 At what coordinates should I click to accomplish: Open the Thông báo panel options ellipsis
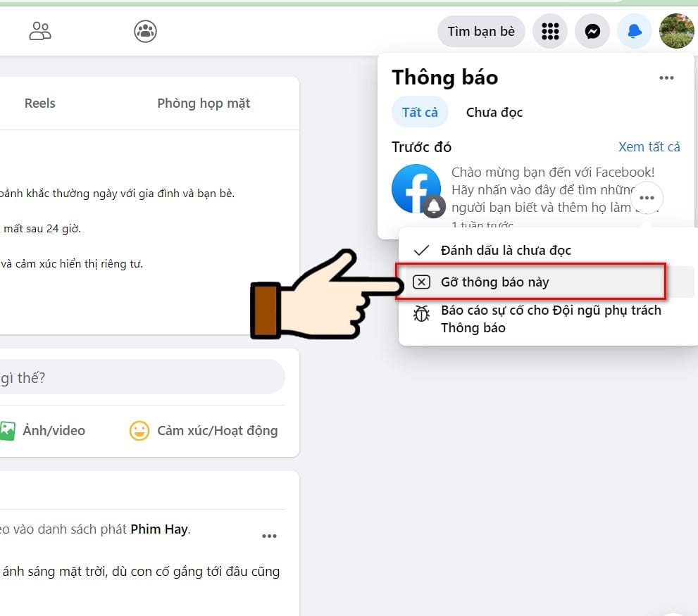[x=666, y=78]
